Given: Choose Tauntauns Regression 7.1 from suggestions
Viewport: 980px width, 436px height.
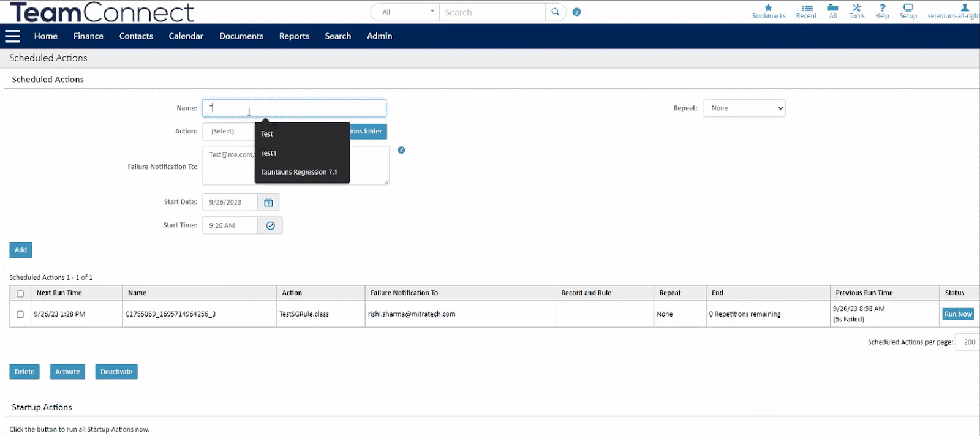Looking at the screenshot, I should [299, 172].
